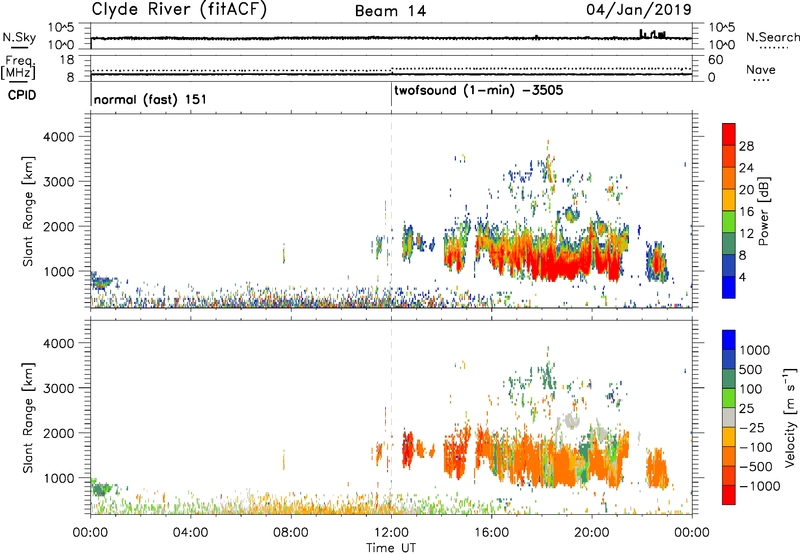
Task: Click the noise spike near 22:00 in N.Sky trace
Action: point(641,33)
